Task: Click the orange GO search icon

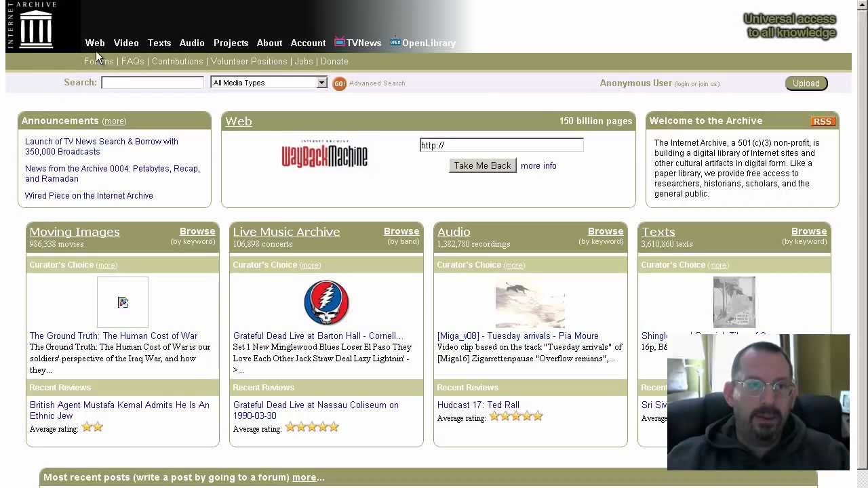Action: (x=340, y=83)
